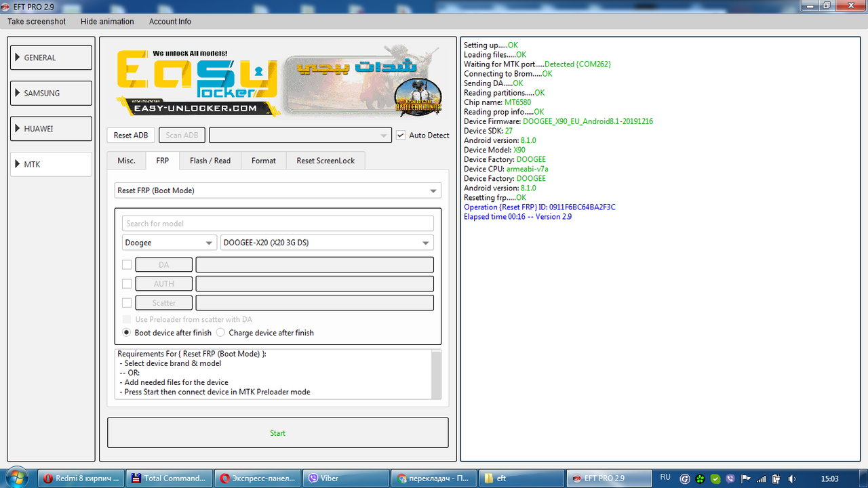Open the Action Center flag icon
Viewport: 868px width, 488px height.
click(x=746, y=479)
